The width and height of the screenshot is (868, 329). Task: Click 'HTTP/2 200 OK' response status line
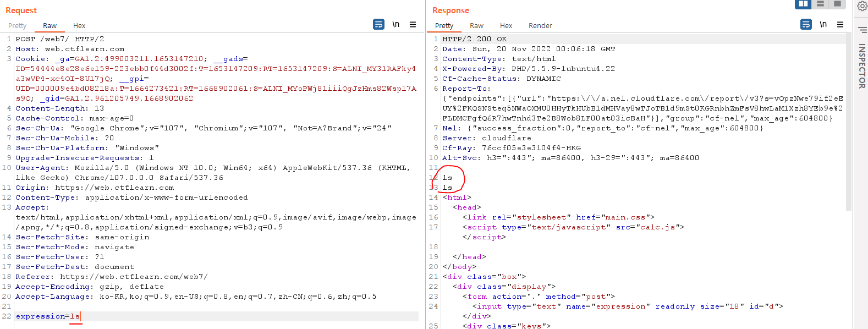474,39
